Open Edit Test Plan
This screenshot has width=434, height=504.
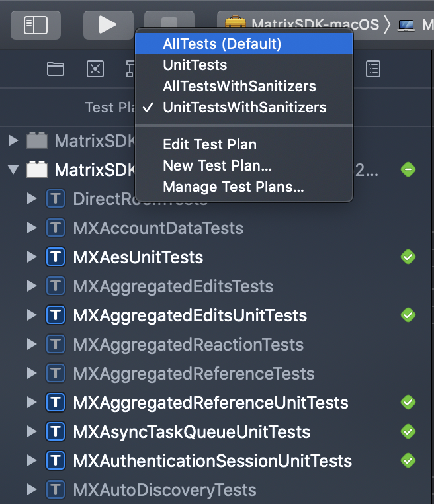(x=244, y=144)
